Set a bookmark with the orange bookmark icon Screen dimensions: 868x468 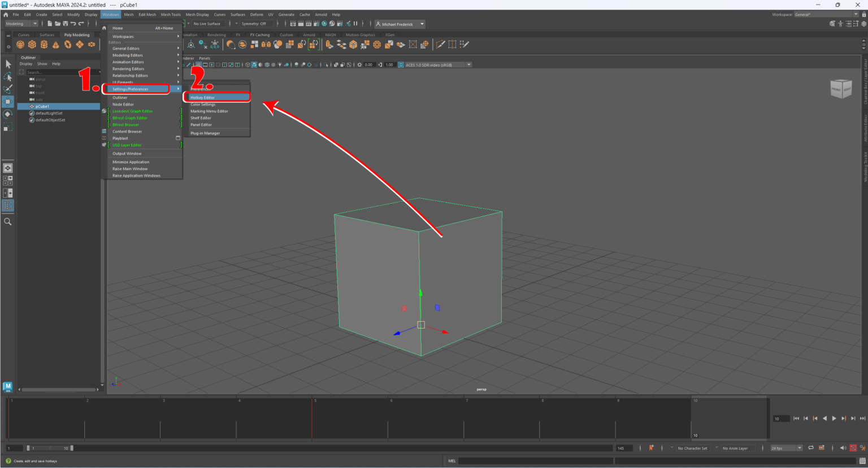[651, 448]
